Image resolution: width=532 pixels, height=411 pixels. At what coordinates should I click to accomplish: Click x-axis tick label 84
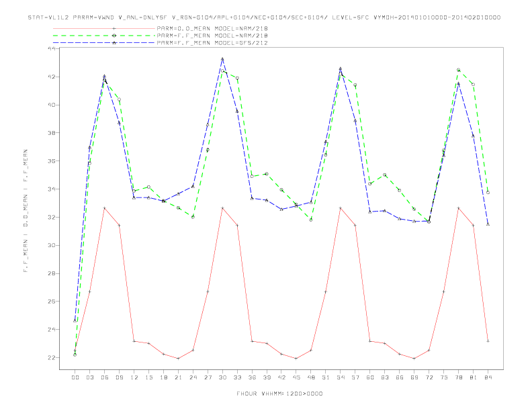[488, 377]
